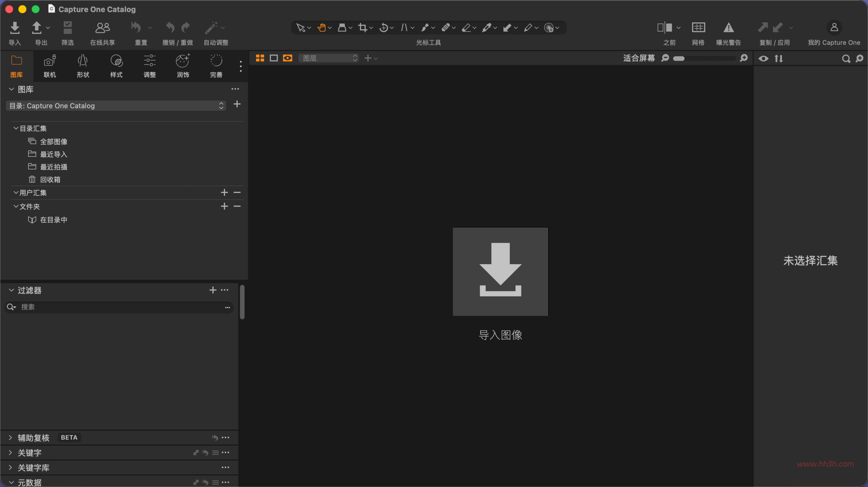The image size is (868, 487).
Task: Choose the Keystone cursor tool
Action: (x=404, y=27)
